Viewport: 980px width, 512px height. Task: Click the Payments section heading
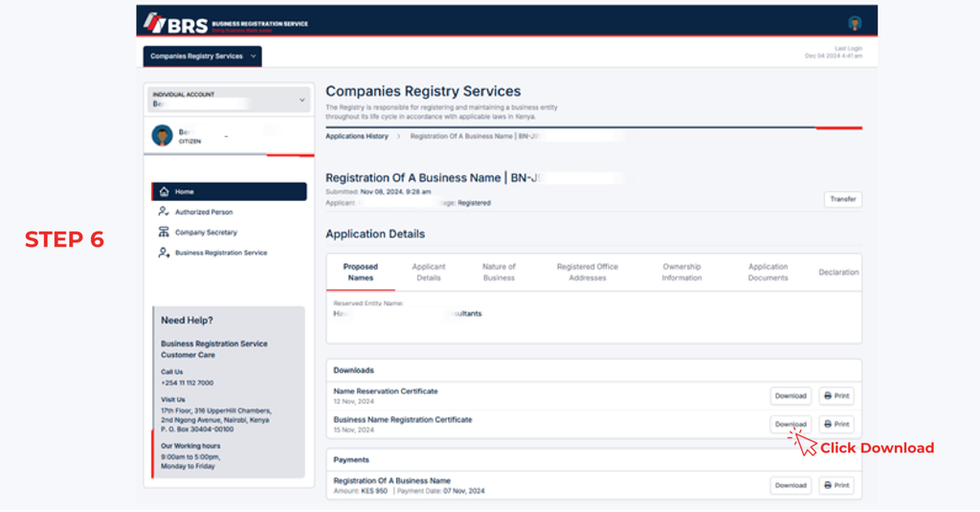click(351, 459)
